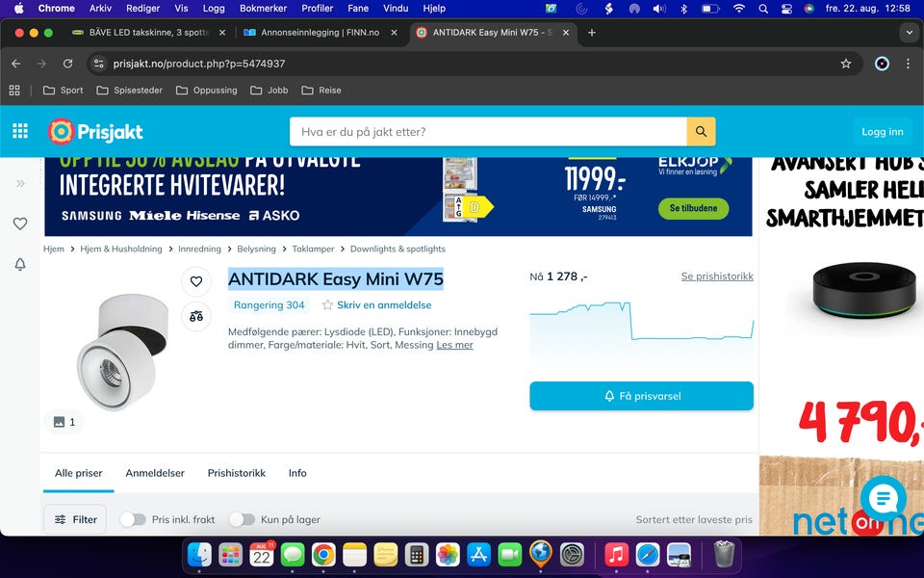Click Se tilbudene on Elkjøp banner
Screen dimensions: 924x578
pyautogui.click(x=693, y=208)
